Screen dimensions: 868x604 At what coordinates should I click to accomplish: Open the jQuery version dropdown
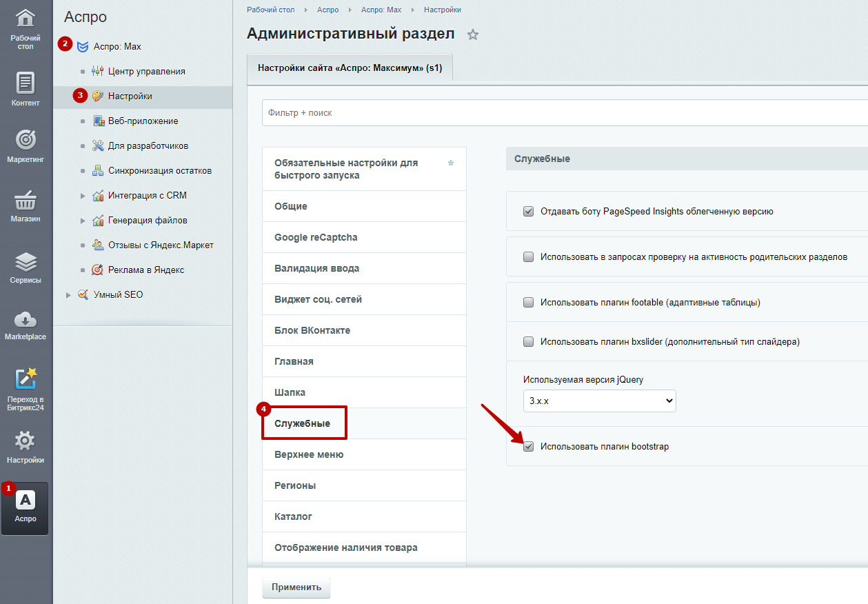(600, 401)
